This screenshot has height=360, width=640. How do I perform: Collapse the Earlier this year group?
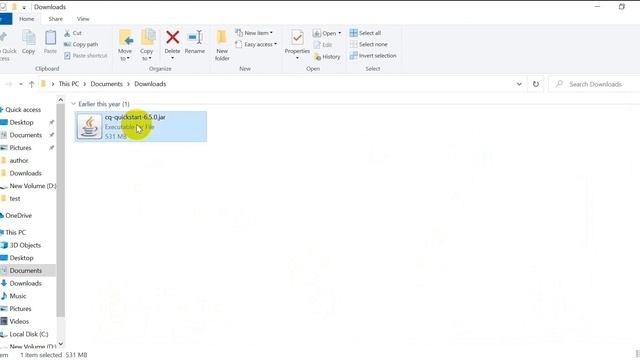73,104
